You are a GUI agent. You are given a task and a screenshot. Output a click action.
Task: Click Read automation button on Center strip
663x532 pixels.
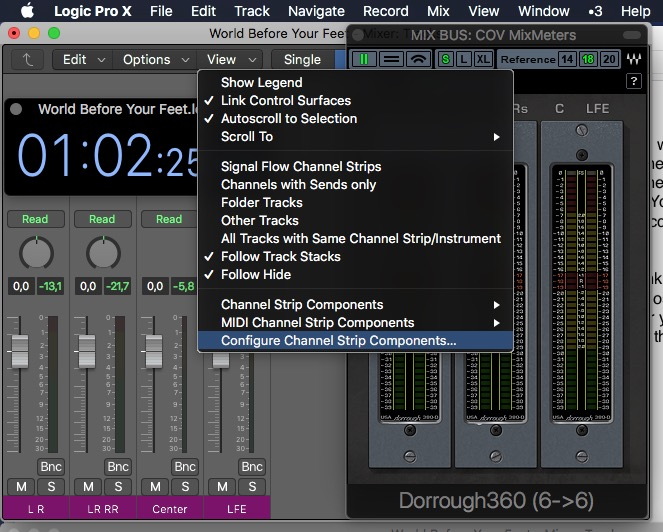point(169,219)
